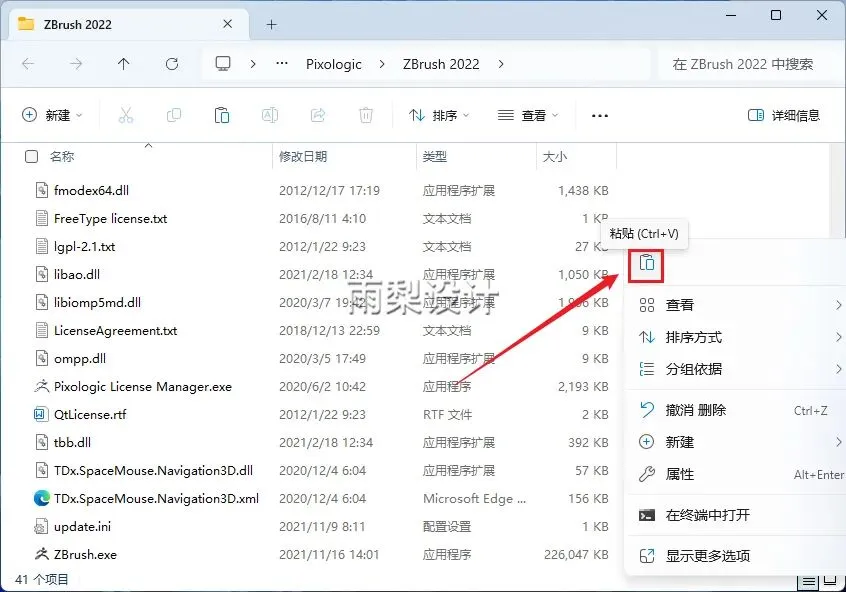Click the Paste clipboard toolbar icon

tap(222, 115)
